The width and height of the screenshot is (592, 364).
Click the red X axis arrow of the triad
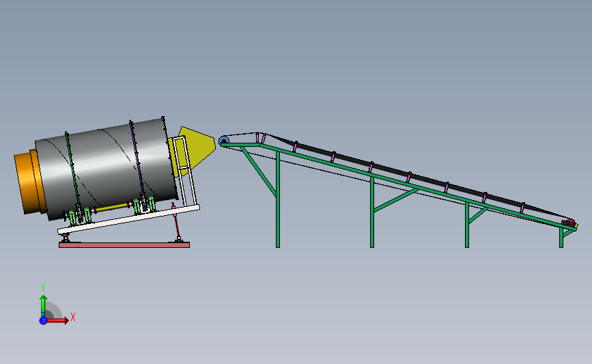click(58, 320)
